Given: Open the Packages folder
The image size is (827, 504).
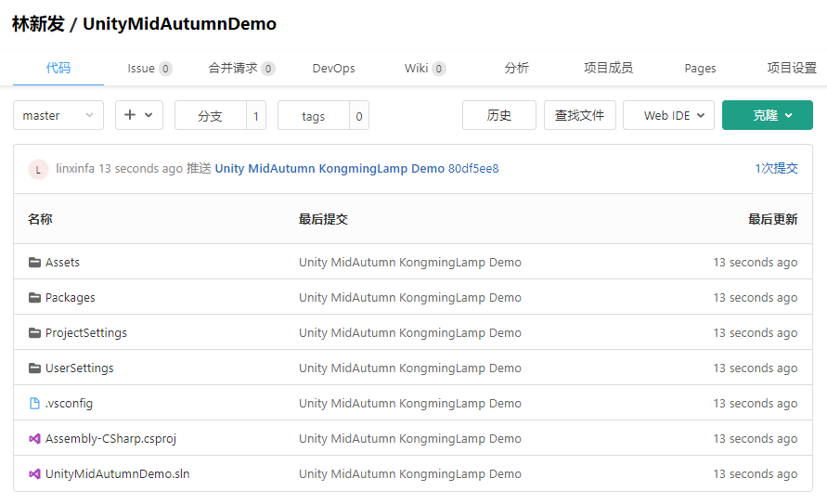Looking at the screenshot, I should pyautogui.click(x=71, y=298).
